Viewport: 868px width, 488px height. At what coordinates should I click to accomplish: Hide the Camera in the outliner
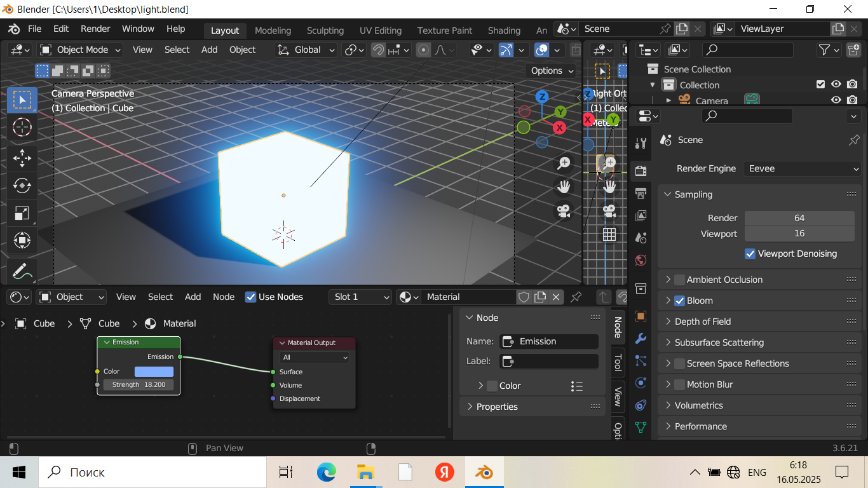tap(836, 100)
